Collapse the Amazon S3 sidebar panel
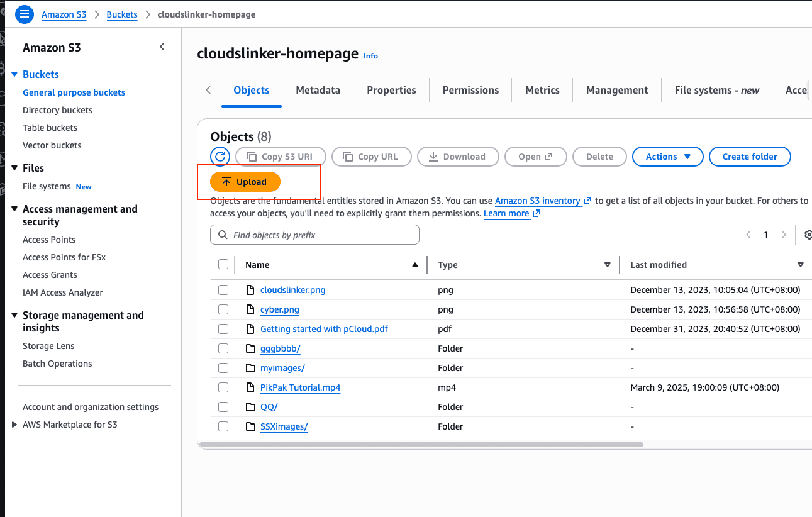Viewport: 812px width, 517px height. pos(162,47)
